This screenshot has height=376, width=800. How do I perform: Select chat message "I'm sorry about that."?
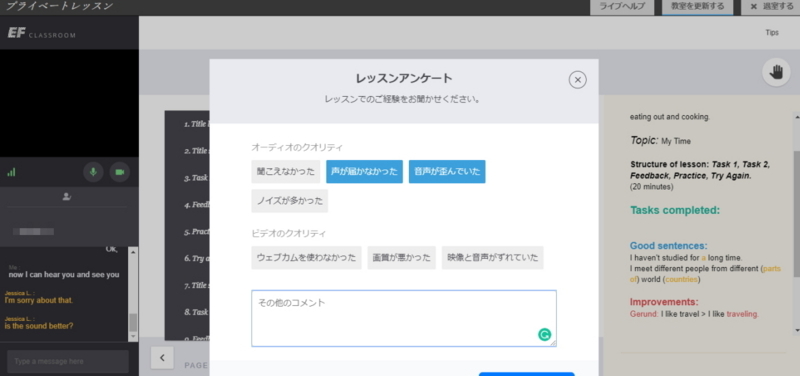pyautogui.click(x=39, y=300)
